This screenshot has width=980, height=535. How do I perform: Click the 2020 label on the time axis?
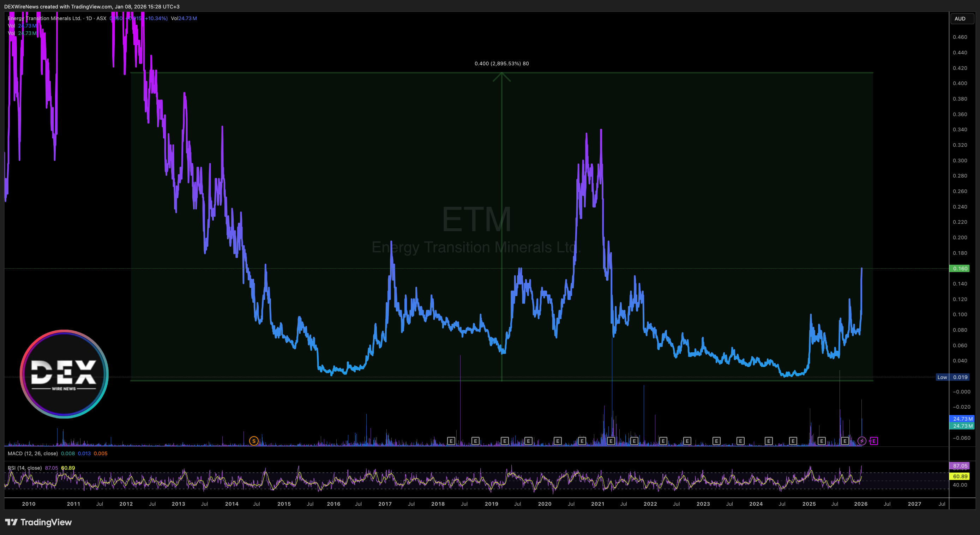tap(545, 504)
